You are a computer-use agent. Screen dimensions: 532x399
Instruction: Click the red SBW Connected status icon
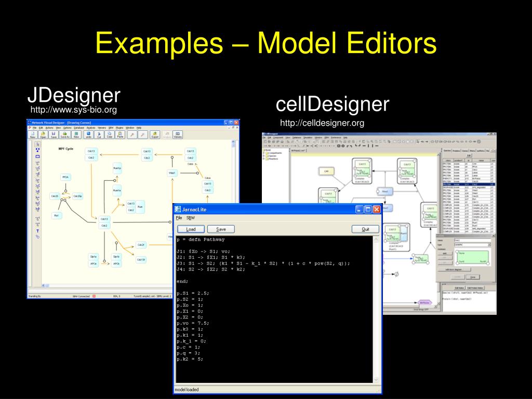coord(94,296)
